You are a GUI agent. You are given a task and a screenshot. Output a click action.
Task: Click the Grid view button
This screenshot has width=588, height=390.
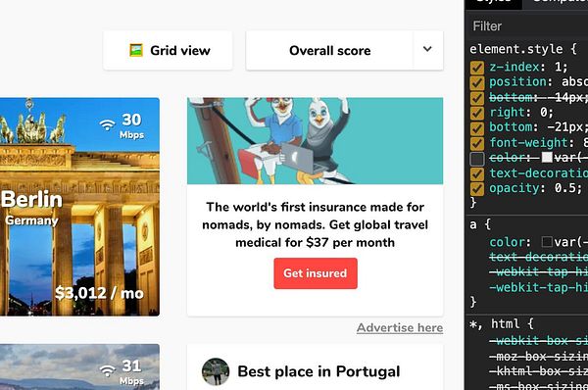168,50
